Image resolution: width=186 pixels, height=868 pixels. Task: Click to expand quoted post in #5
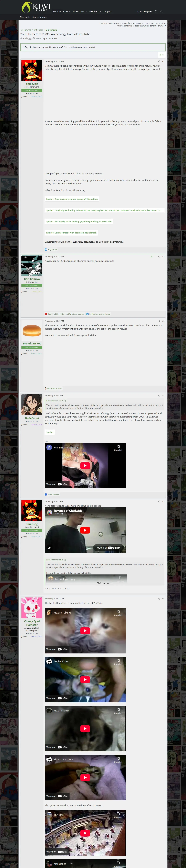pos(105,583)
